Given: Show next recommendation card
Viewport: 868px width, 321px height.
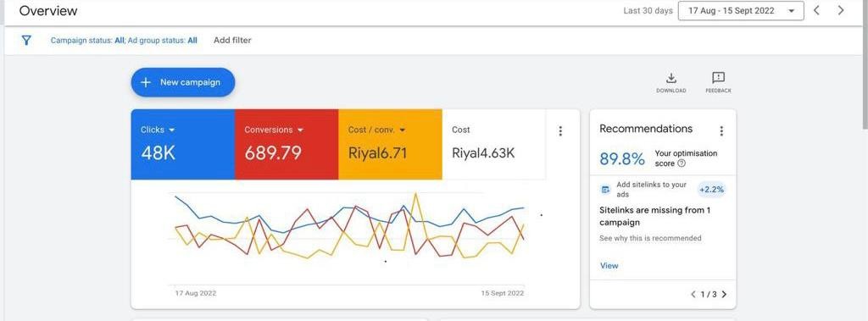Looking at the screenshot, I should click(x=724, y=295).
